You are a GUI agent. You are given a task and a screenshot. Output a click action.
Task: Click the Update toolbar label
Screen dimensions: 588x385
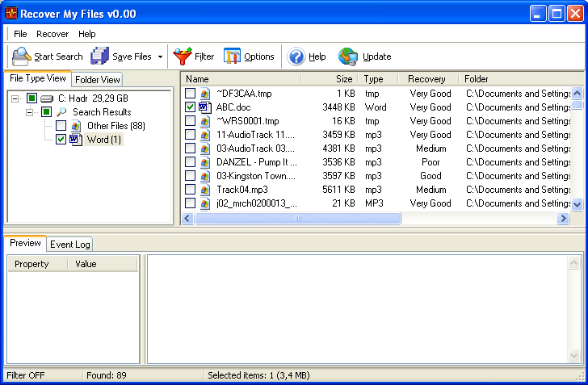click(377, 56)
